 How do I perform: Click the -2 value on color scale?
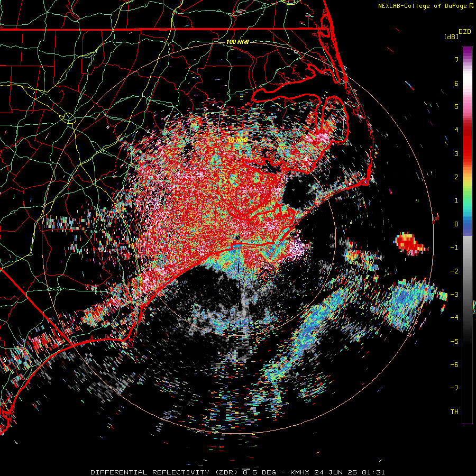coord(454,271)
